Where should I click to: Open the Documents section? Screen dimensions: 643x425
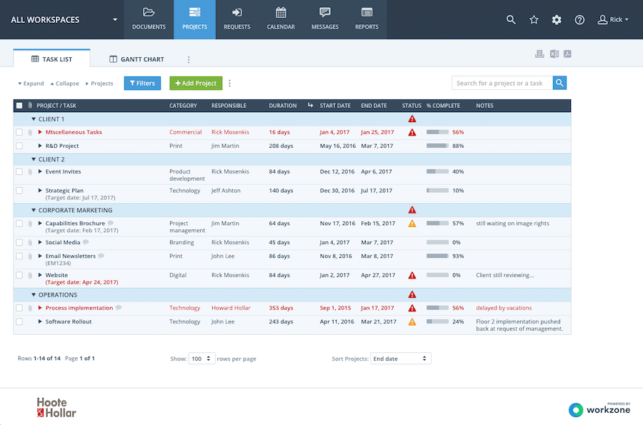tap(148, 19)
